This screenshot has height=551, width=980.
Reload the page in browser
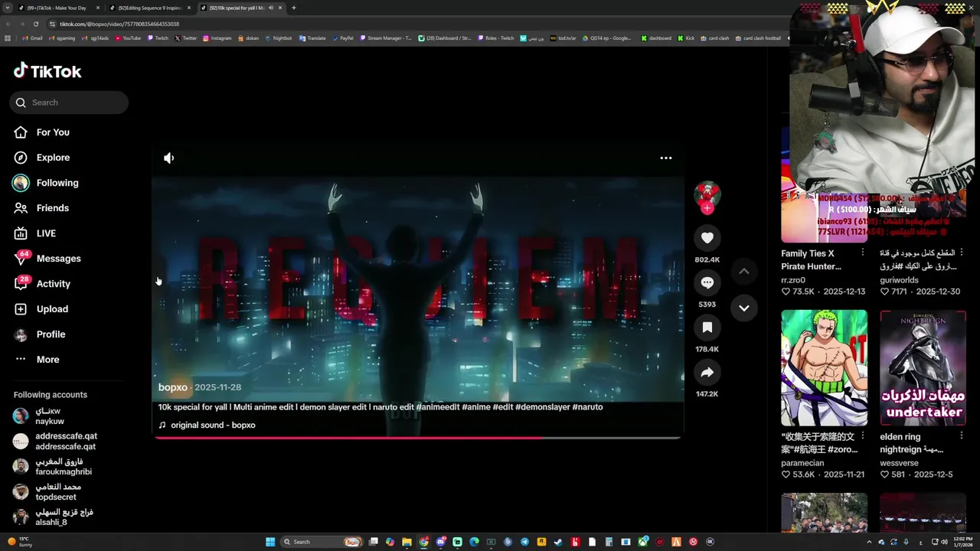[35, 24]
